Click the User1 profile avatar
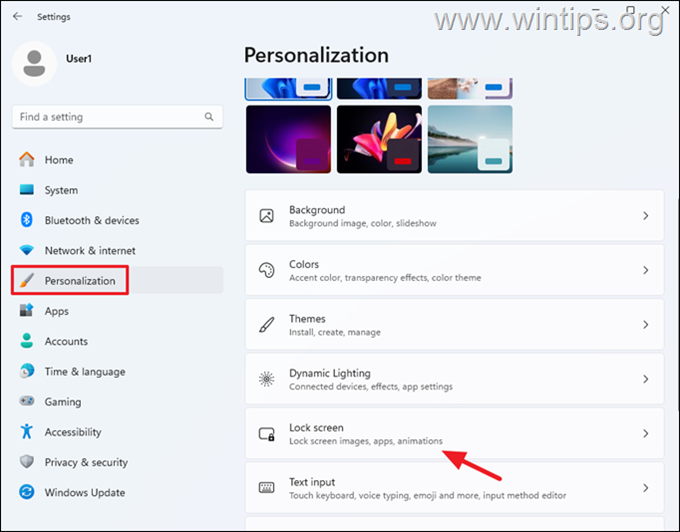Screen dimensions: 680x532 (x=34, y=64)
